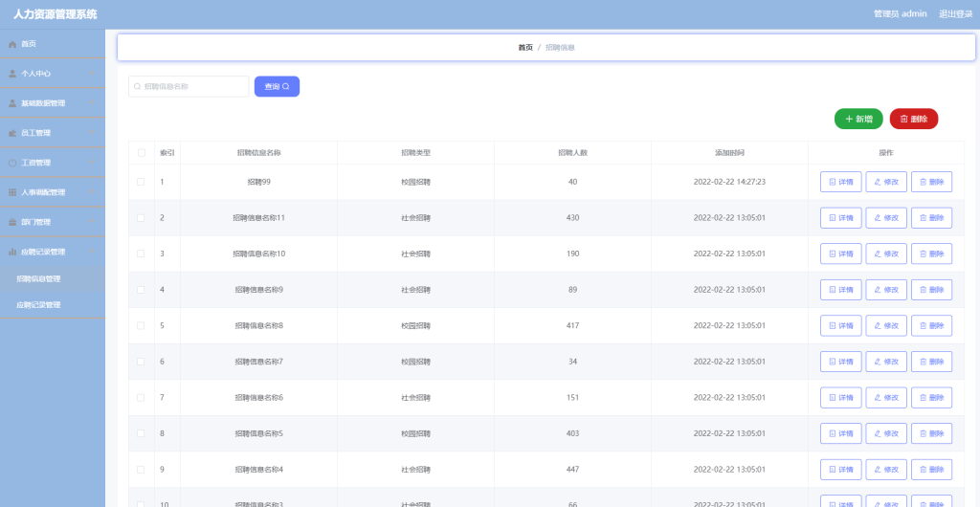The width and height of the screenshot is (980, 507).
Task: Edit the 招聘99 row with 修改
Action: pos(886,182)
